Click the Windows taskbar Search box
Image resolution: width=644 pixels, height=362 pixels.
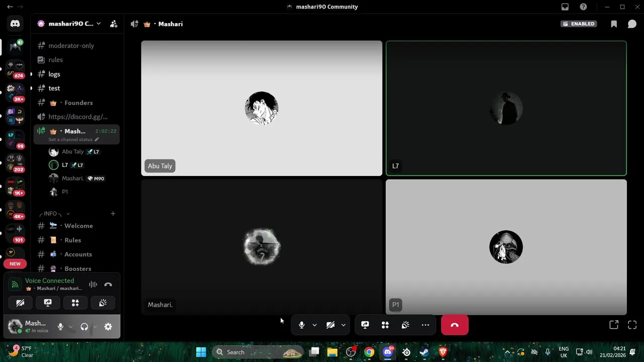coord(258,352)
